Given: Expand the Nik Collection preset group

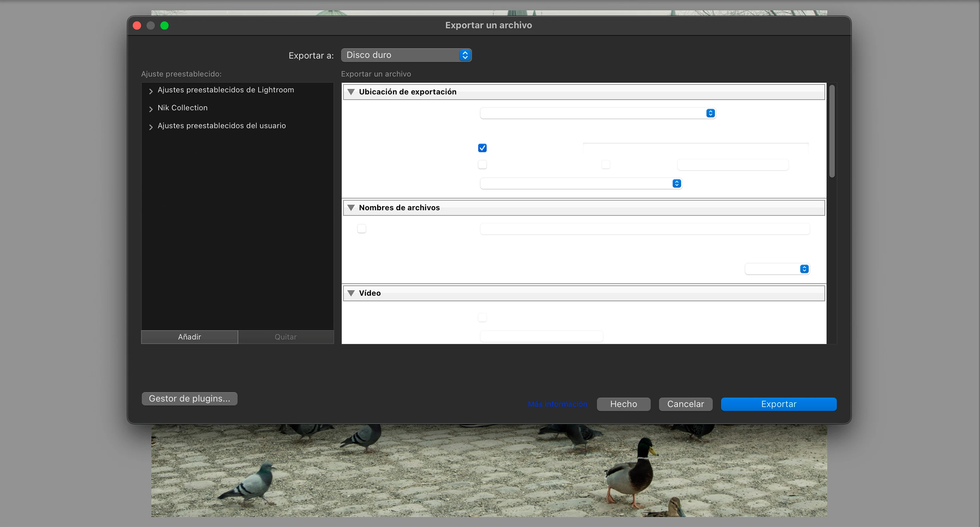Looking at the screenshot, I should click(x=151, y=109).
